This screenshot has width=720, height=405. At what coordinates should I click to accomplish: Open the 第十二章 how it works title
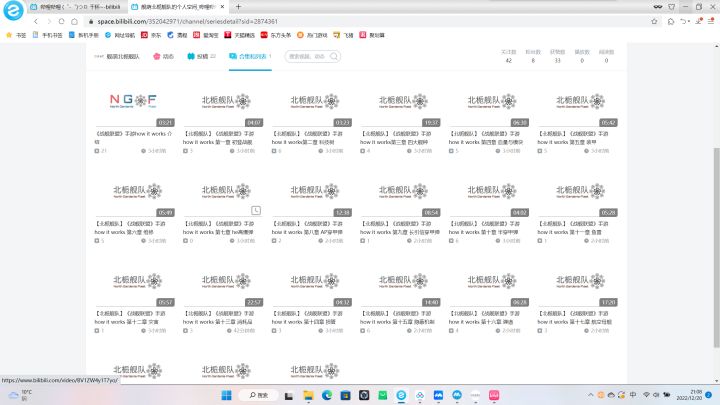click(x=130, y=317)
